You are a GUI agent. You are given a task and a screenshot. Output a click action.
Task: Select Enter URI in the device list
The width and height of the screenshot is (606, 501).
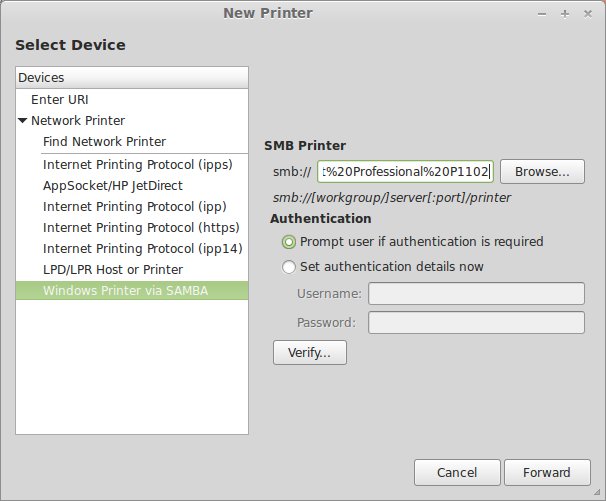58,99
